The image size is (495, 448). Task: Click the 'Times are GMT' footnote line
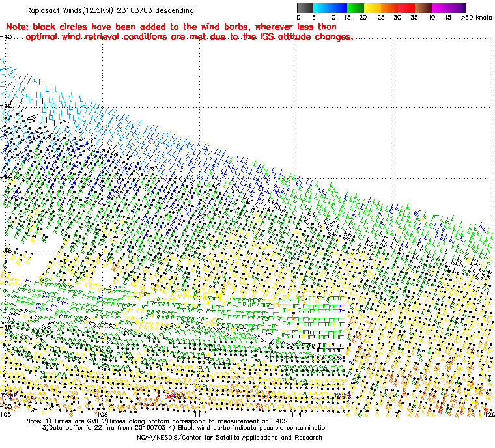[157, 421]
